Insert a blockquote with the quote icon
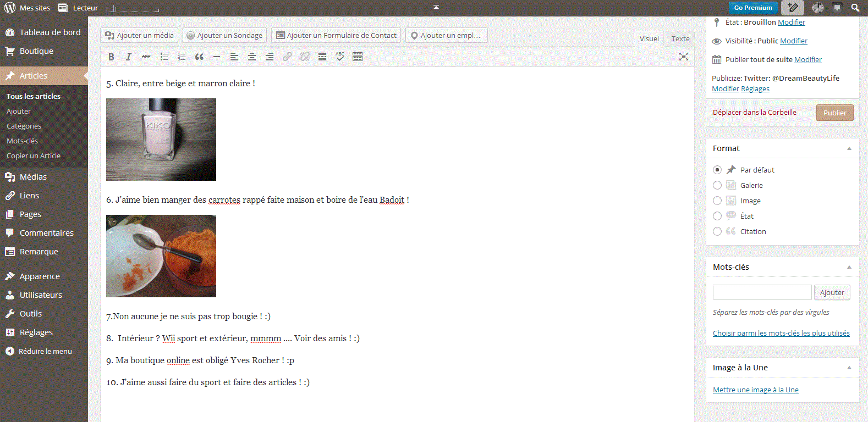The width and height of the screenshot is (868, 422). [199, 57]
